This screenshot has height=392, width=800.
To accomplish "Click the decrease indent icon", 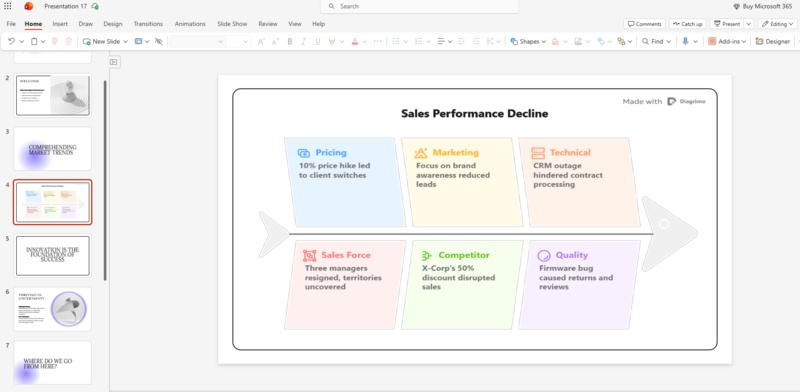I will [462, 41].
